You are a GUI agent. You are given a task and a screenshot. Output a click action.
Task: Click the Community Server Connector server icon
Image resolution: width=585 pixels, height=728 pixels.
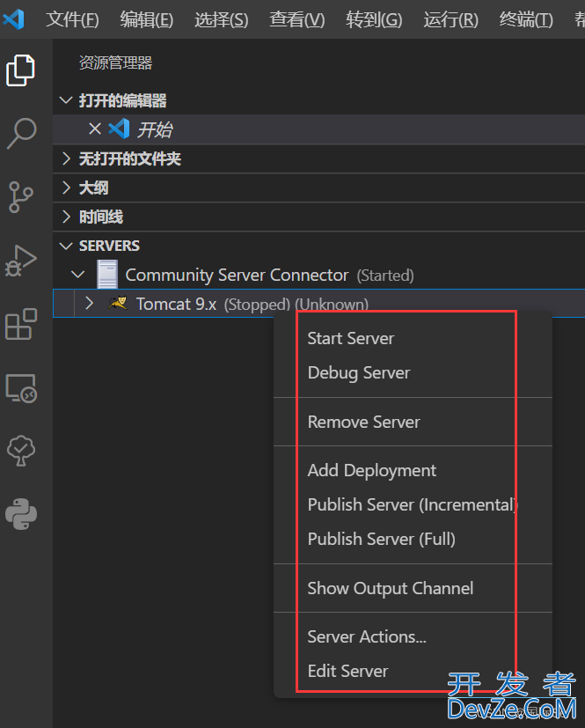click(107, 275)
